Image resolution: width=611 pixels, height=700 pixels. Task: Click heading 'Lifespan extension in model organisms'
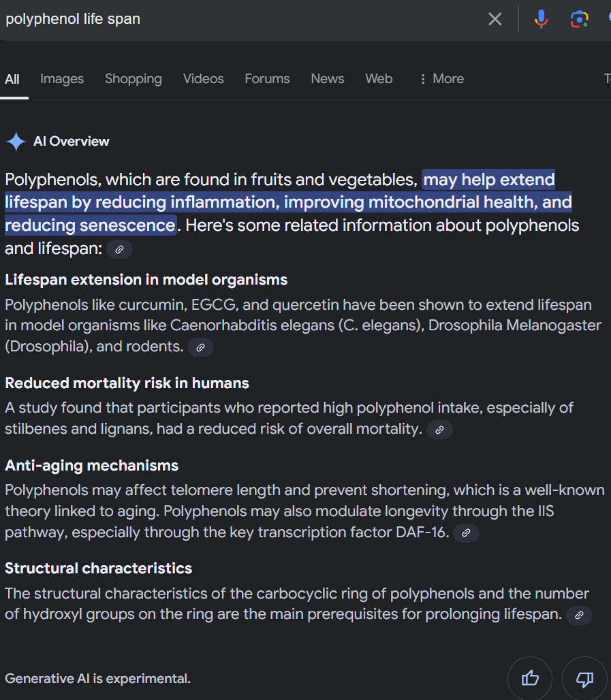point(146,280)
